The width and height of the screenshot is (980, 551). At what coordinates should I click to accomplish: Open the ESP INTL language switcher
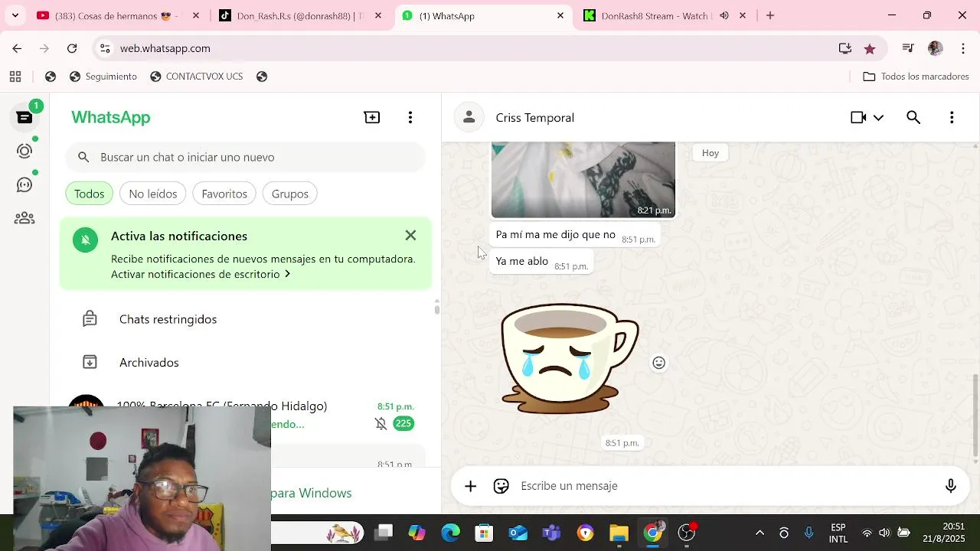tap(838, 533)
